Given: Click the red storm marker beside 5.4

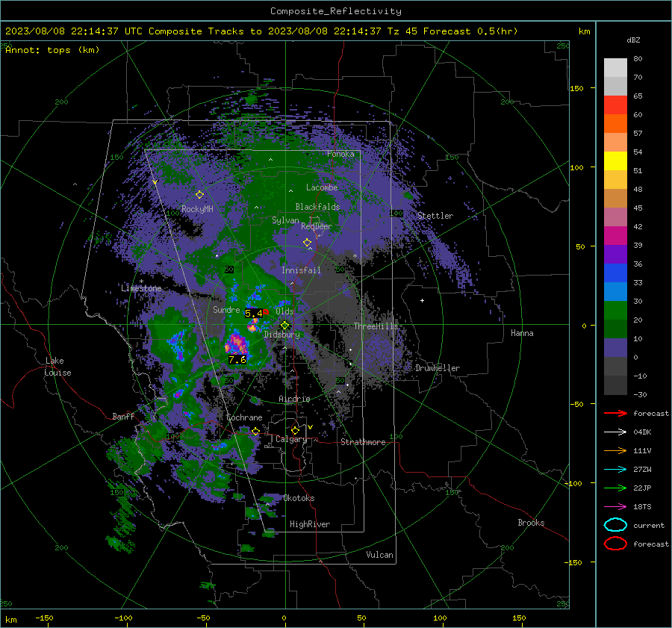Looking at the screenshot, I should [x=266, y=312].
